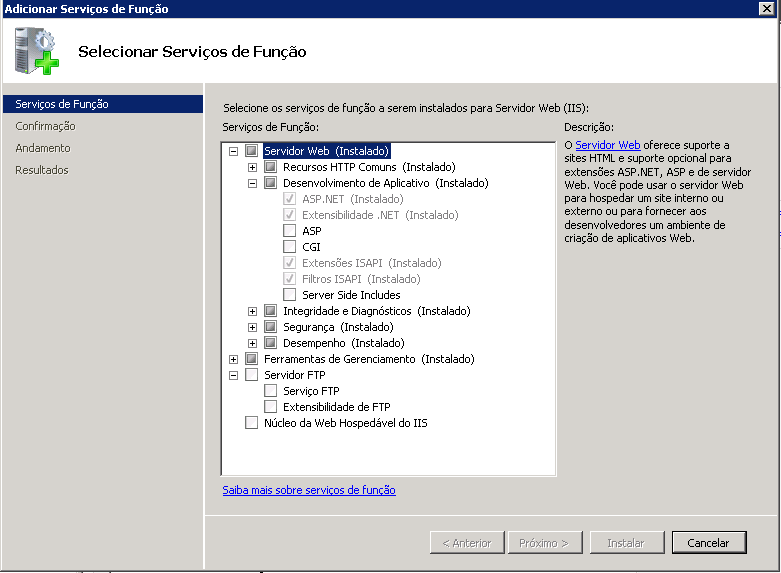Enable the Serviço FTP option

pyautogui.click(x=271, y=391)
